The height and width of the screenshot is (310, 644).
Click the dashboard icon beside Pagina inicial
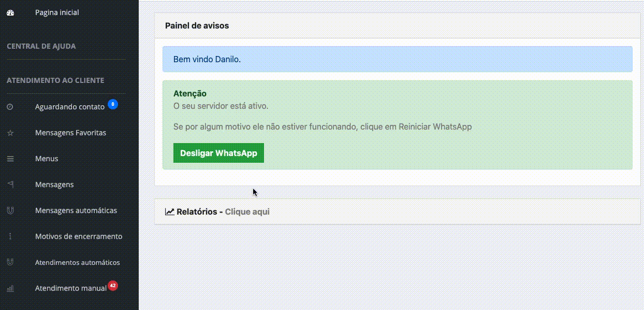pyautogui.click(x=10, y=12)
